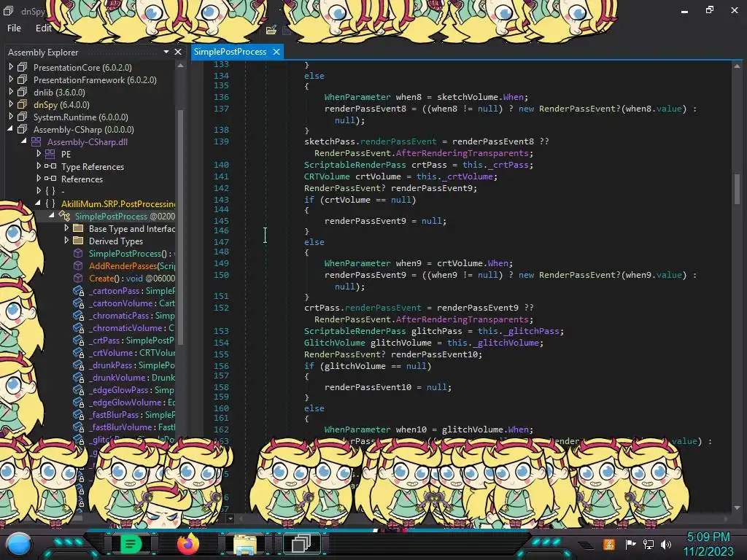The image size is (747, 560).
Task: Click the _cartoonPass field icon
Action: pos(79,290)
